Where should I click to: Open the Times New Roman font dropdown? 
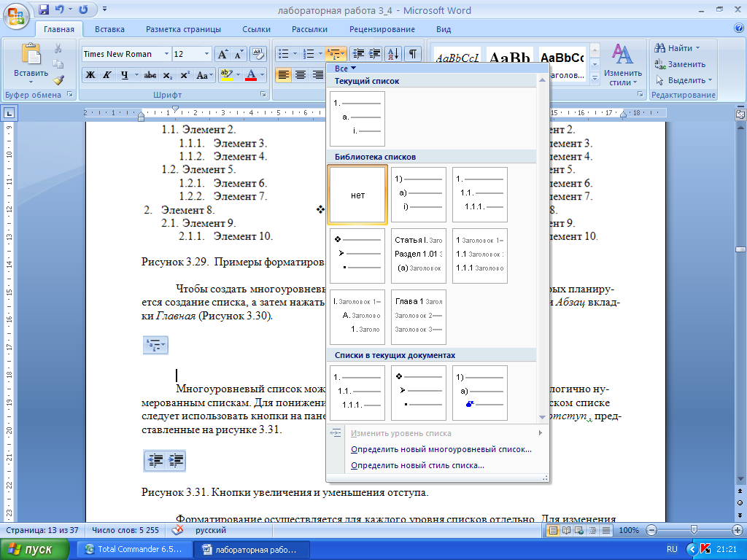click(x=166, y=54)
